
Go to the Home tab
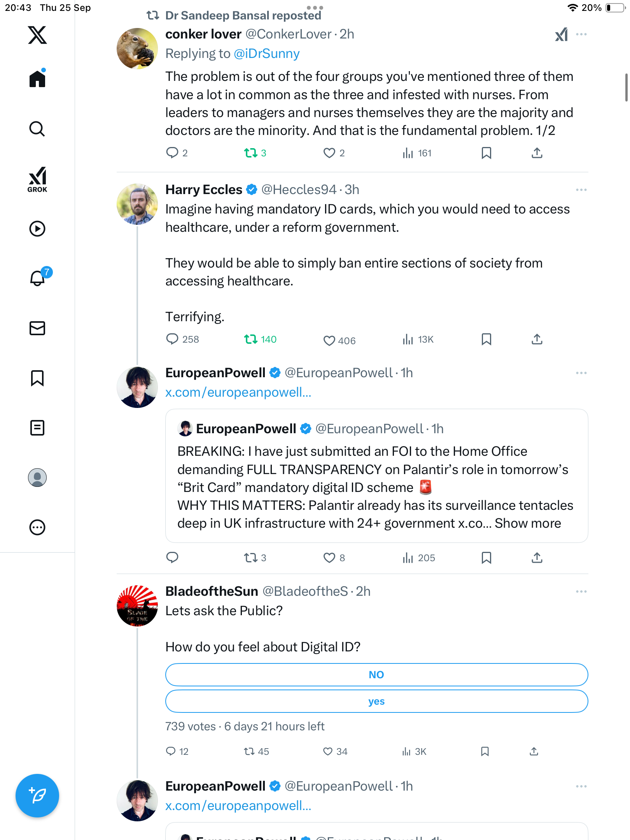tap(37, 79)
